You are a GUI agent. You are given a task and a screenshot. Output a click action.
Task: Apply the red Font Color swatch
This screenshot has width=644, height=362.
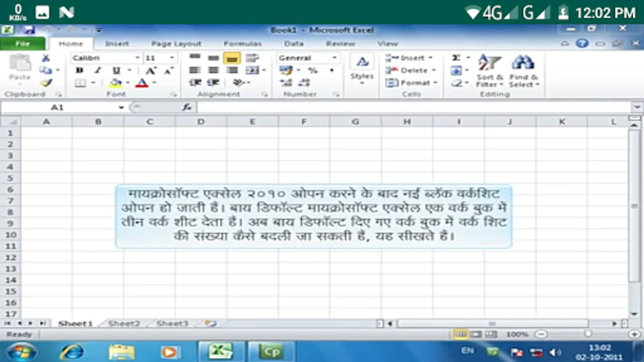[x=142, y=83]
